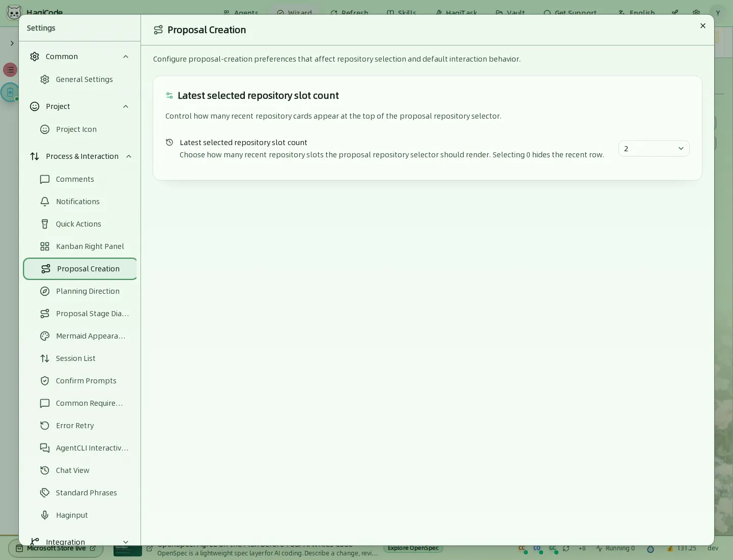Viewport: 733px width, 560px height.
Task: Click the retry arrow icon for Error Retry
Action: 45,426
